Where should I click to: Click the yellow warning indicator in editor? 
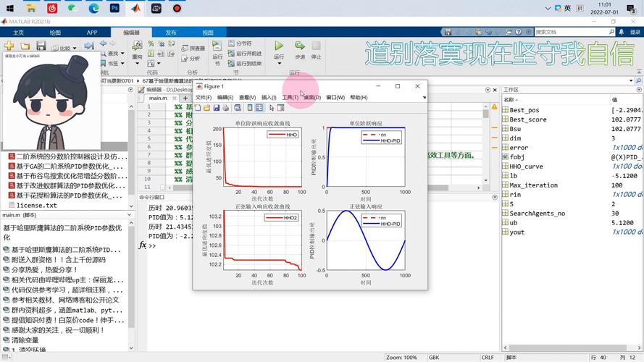[x=494, y=107]
